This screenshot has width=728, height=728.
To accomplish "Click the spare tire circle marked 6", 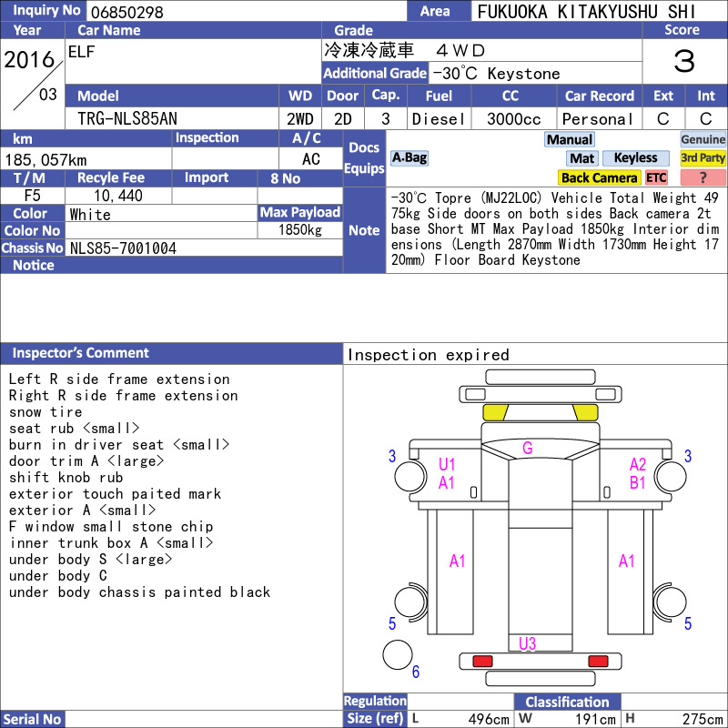I will coord(398,654).
